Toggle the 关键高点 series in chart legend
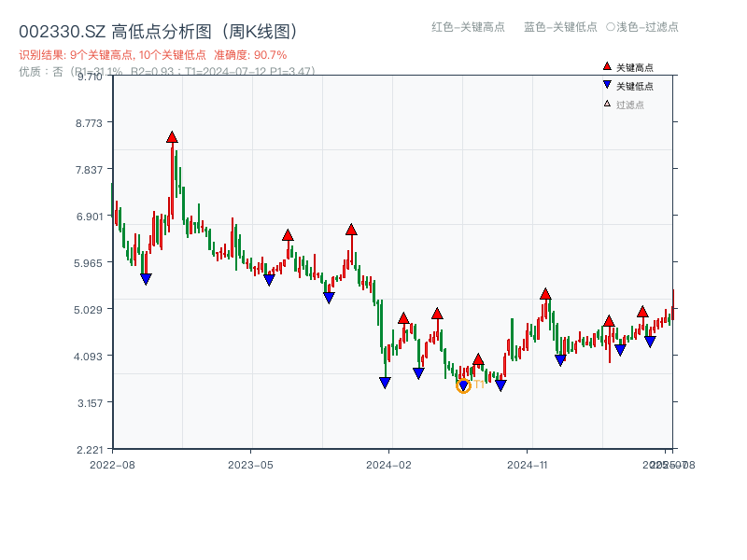Screen dimensions: 747x560 click(x=628, y=67)
